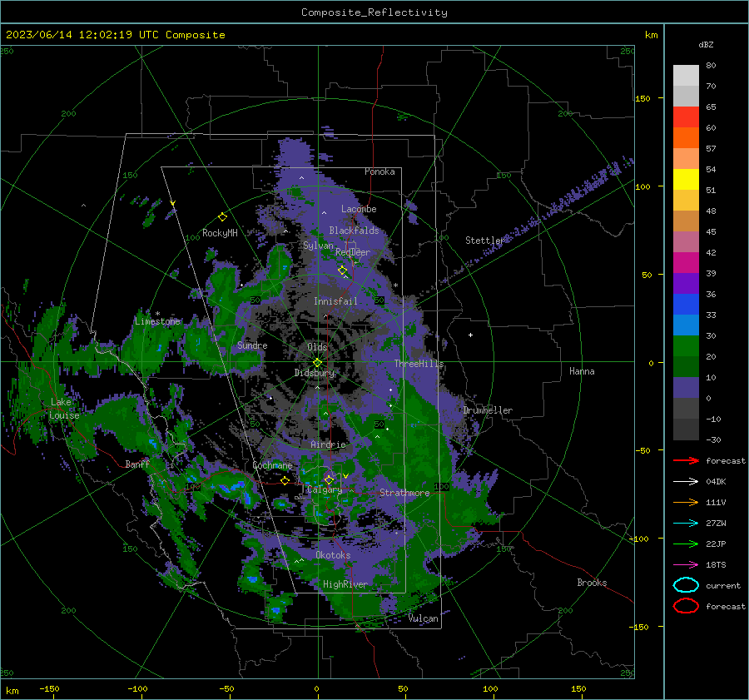Click the Cochrane town label
Screen dimensions: 749x700
(x=272, y=465)
